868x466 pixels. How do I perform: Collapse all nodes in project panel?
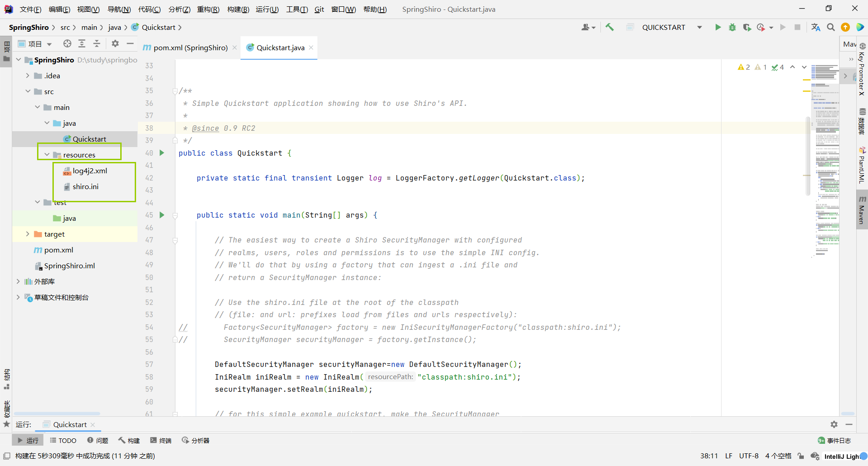tap(97, 43)
